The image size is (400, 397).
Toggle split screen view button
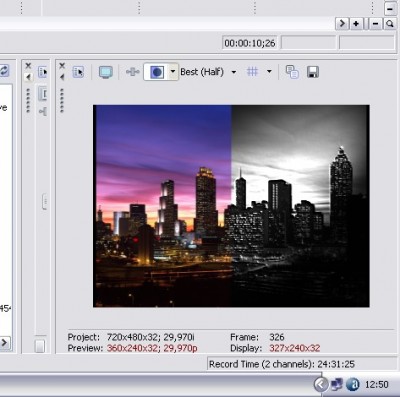[x=157, y=72]
